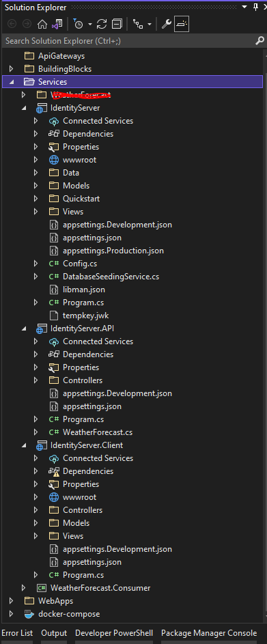267x644 pixels.
Task: Select tempkey.jwk file name
Action: point(85,316)
